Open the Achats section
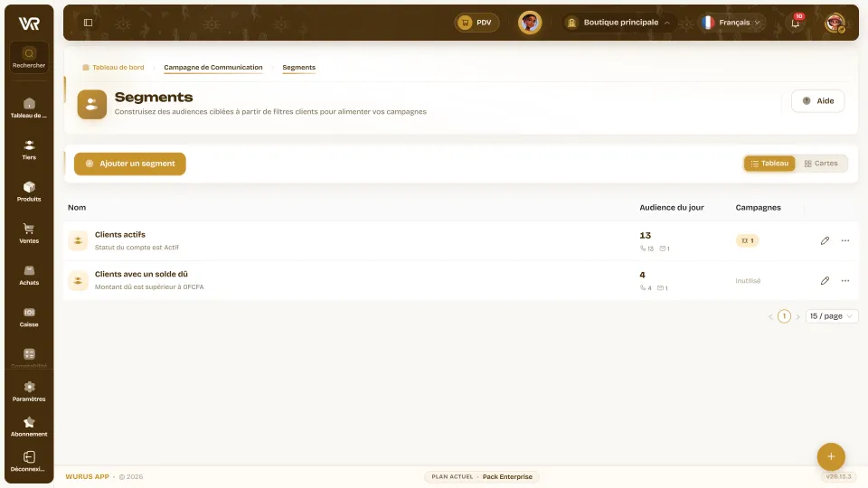The image size is (868, 488). [29, 275]
